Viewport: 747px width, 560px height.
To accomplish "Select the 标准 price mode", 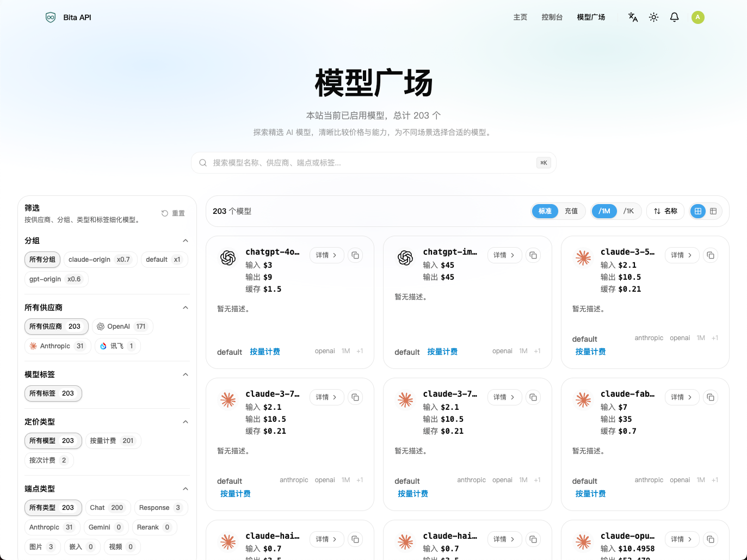I will click(x=545, y=211).
